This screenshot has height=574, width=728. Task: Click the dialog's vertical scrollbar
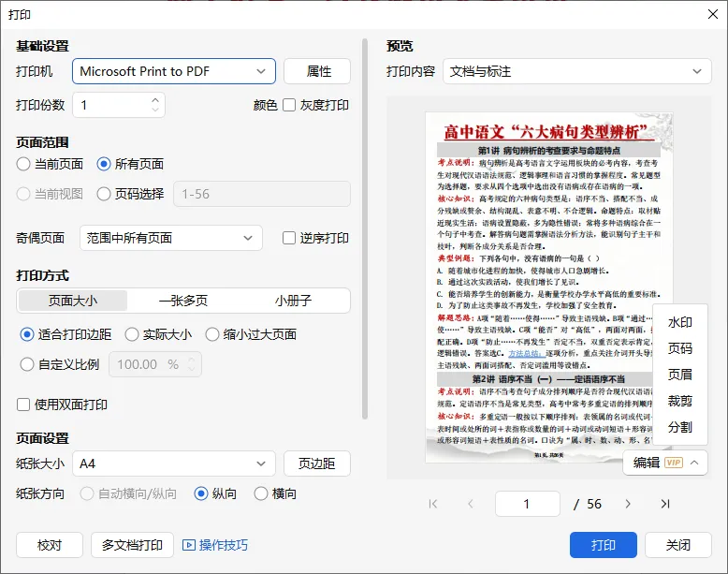365,228
